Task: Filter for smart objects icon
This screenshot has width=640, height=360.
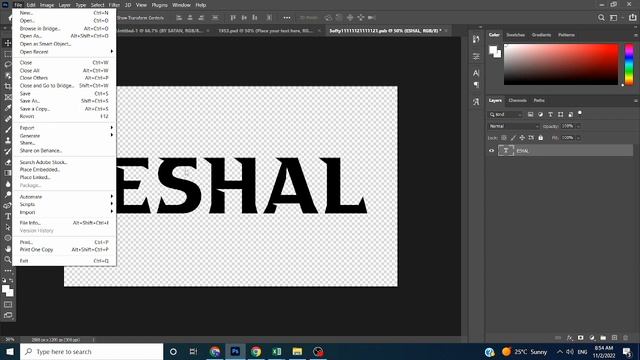Action: pyautogui.click(x=571, y=115)
